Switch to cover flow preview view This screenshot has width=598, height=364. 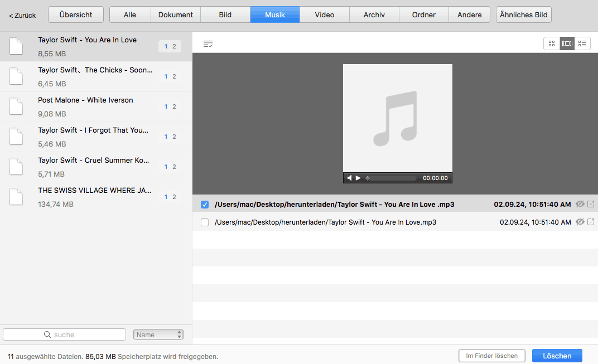point(567,43)
